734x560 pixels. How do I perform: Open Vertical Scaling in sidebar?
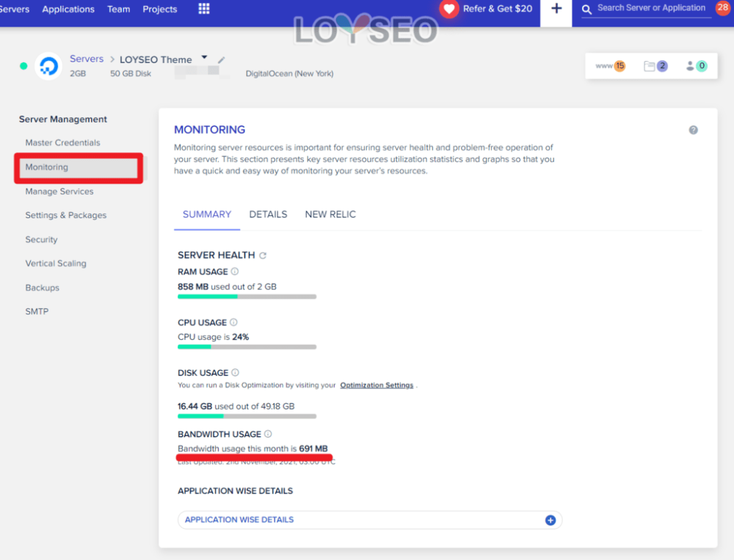pos(56,263)
